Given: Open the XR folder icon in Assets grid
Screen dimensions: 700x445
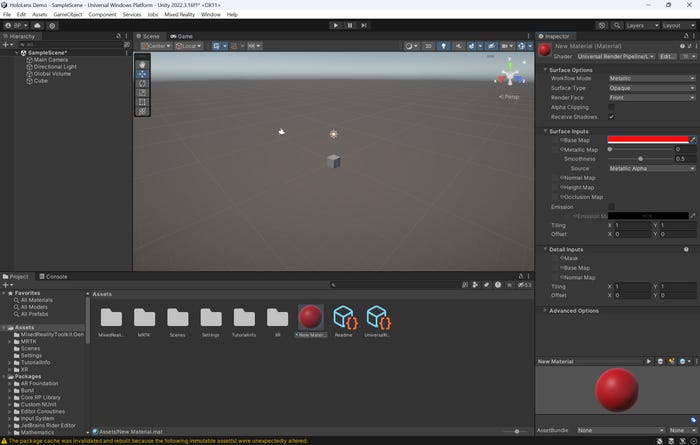Looking at the screenshot, I should tap(277, 318).
